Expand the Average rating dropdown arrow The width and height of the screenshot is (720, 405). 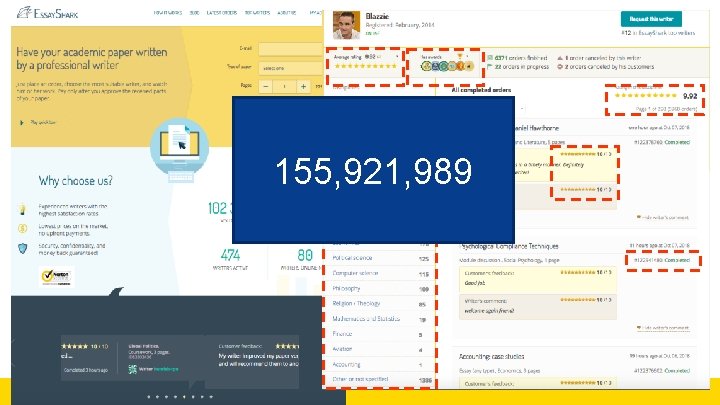[397, 57]
